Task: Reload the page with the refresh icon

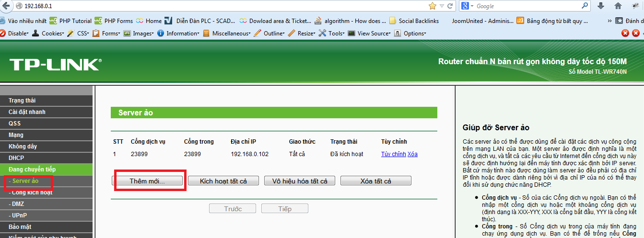Action: pos(450,6)
